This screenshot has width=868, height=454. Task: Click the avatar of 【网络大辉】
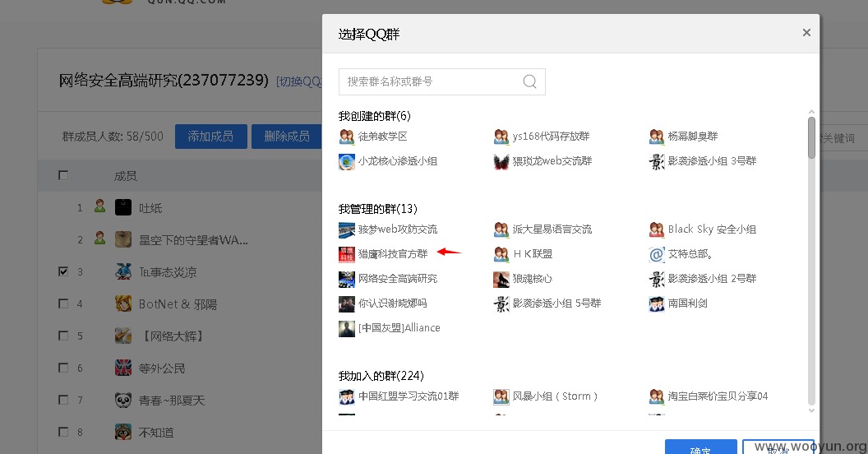(123, 336)
